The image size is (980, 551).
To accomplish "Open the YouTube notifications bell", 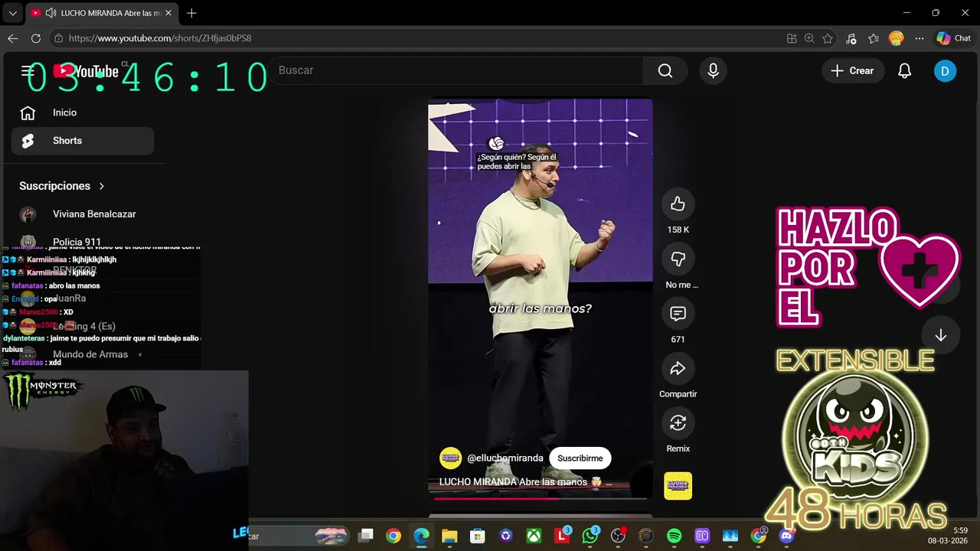I will (904, 70).
